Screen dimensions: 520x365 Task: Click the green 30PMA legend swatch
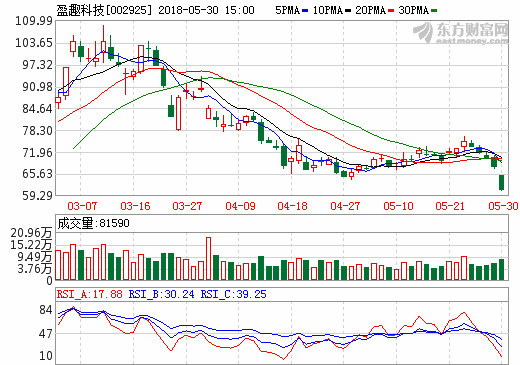[x=434, y=11]
